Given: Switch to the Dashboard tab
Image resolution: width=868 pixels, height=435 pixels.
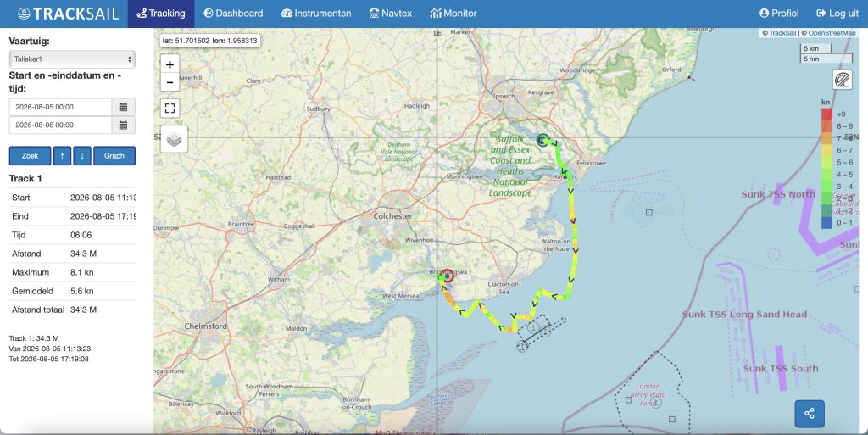Looking at the screenshot, I should coord(233,14).
